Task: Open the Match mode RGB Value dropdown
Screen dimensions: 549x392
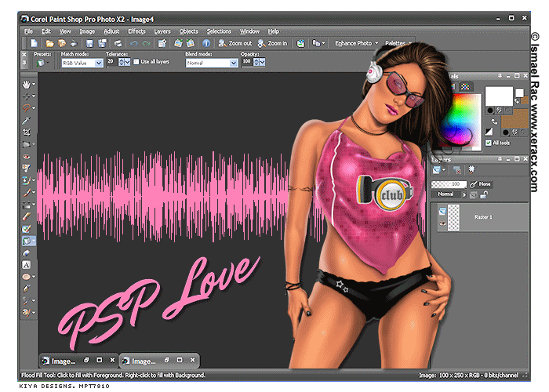Action: click(x=99, y=63)
